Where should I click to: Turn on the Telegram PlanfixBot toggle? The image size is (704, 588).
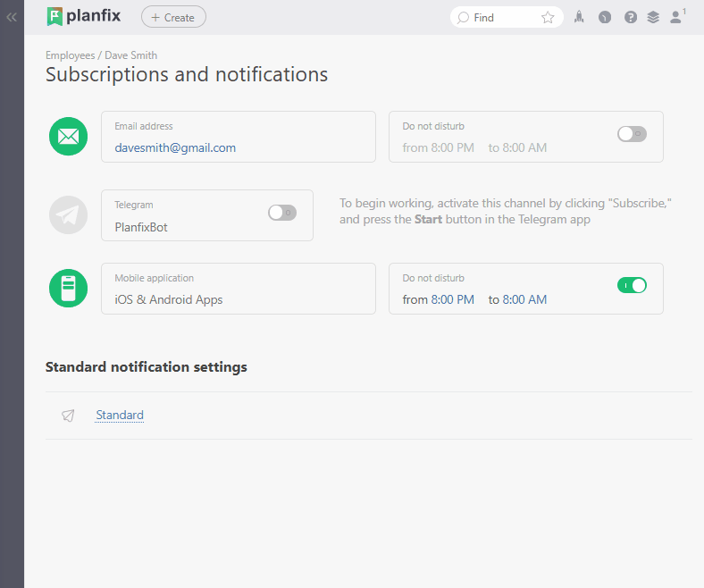(282, 213)
